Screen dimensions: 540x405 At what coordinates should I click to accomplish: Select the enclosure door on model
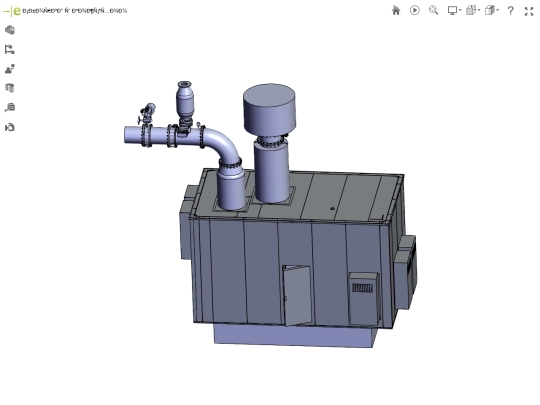297,295
